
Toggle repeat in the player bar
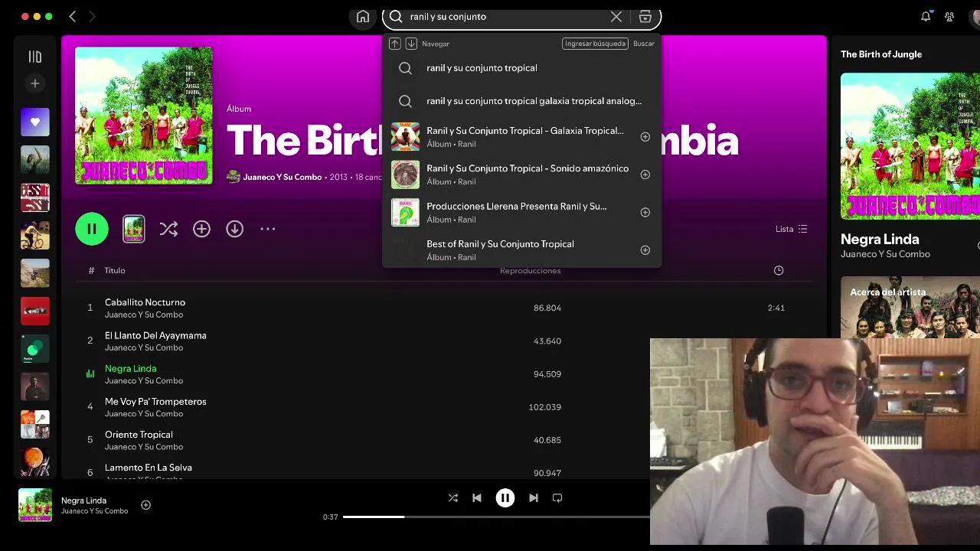click(557, 497)
